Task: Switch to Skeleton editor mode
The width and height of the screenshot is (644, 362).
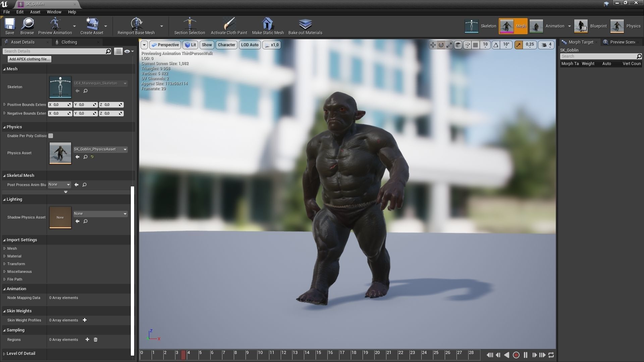Action: [x=480, y=26]
